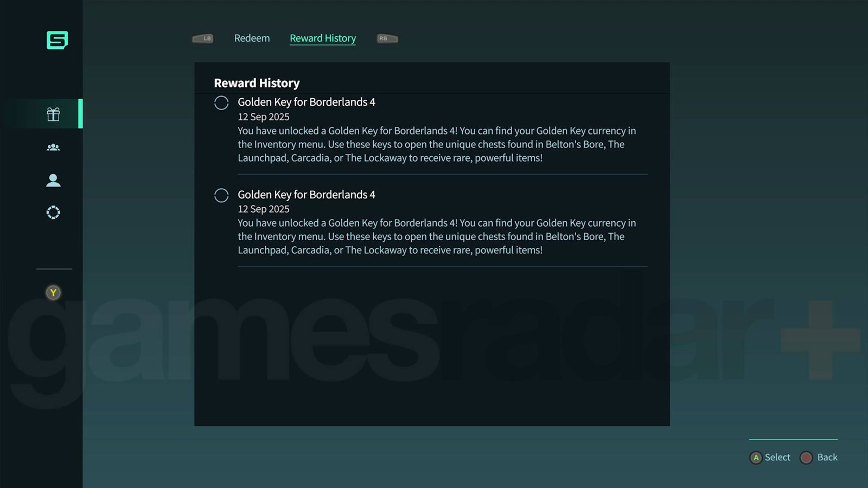This screenshot has width=868, height=488.
Task: Open first Golden Key for Borderlands 4 title
Action: 307,102
